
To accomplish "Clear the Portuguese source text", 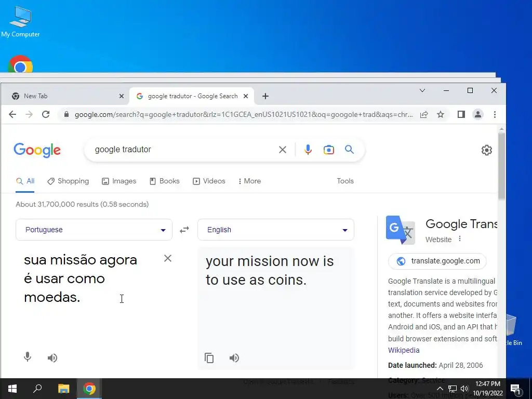I will point(168,259).
